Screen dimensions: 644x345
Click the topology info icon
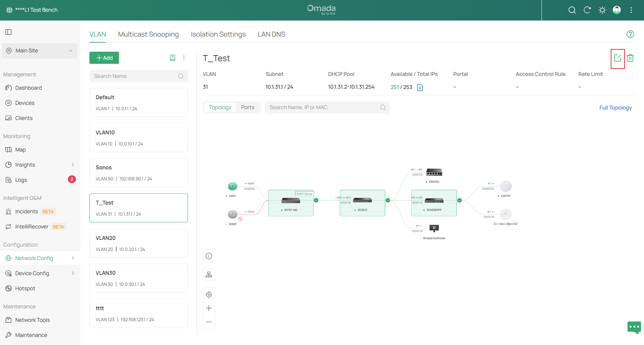209,256
